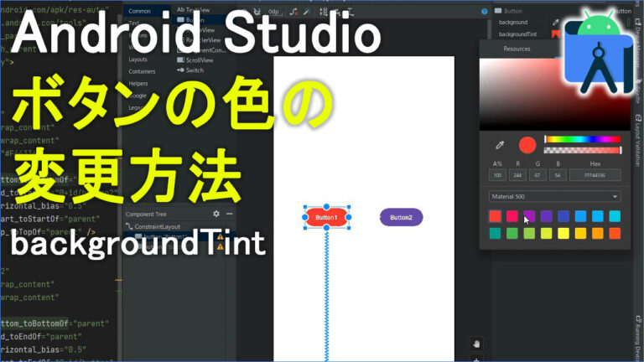The width and height of the screenshot is (644, 362).
Task: Select the Containers palette category
Action: [x=142, y=71]
